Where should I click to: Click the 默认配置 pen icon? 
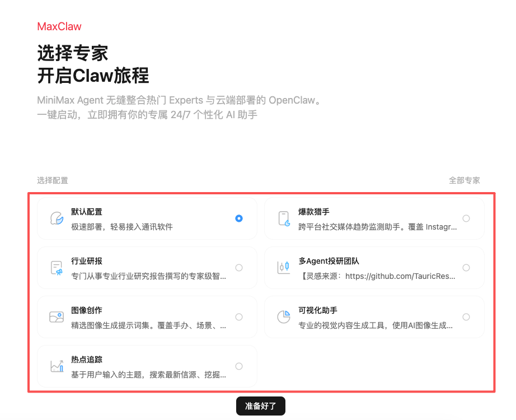point(56,218)
